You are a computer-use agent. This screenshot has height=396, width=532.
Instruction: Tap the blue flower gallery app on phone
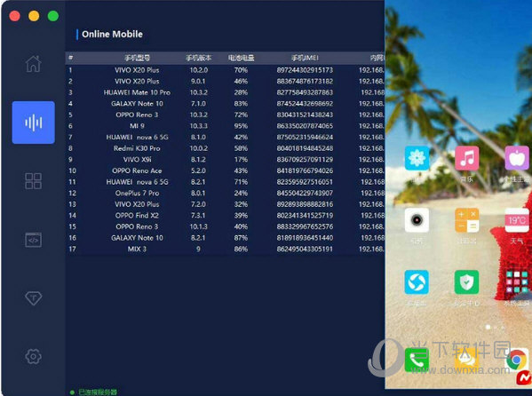tap(417, 158)
